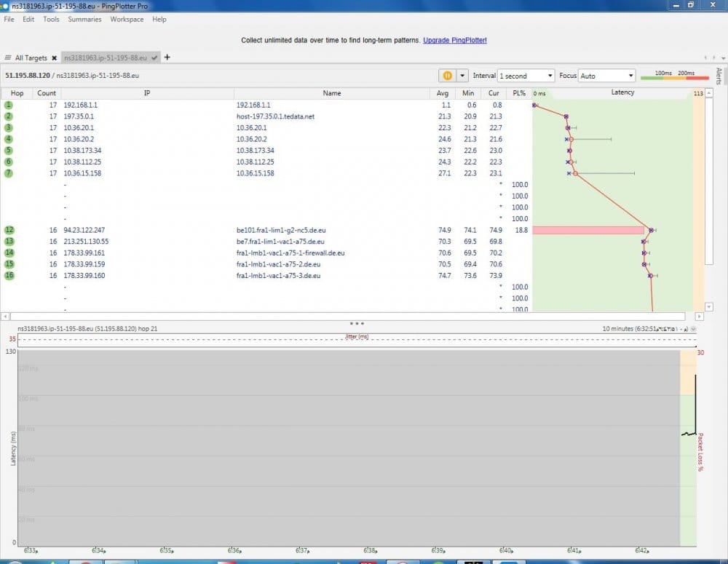This screenshot has width=728, height=564.
Task: Select the hop 16 circle icon
Action: (x=9, y=276)
